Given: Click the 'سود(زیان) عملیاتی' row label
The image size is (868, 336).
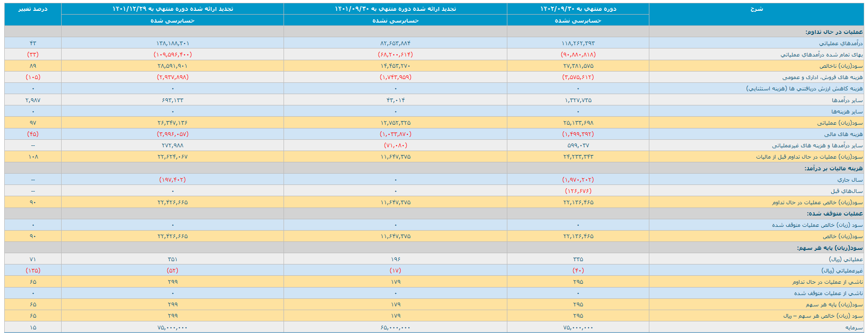Looking at the screenshot, I should point(840,123).
